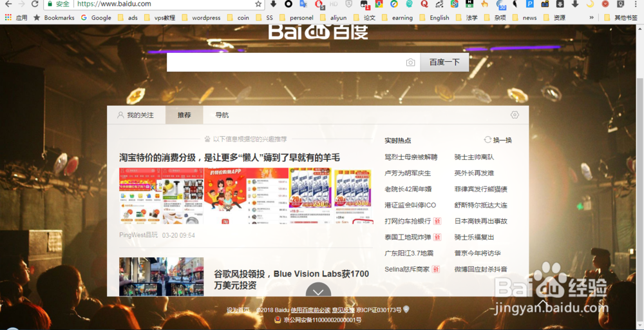
Task: Click the extension icon with the 30 badge
Action: coord(500,5)
